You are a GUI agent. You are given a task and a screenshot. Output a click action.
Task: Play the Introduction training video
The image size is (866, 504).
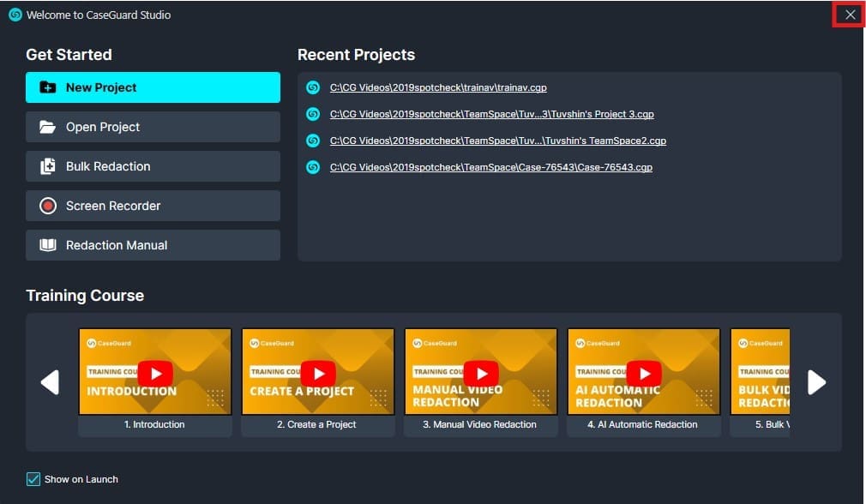[155, 373]
